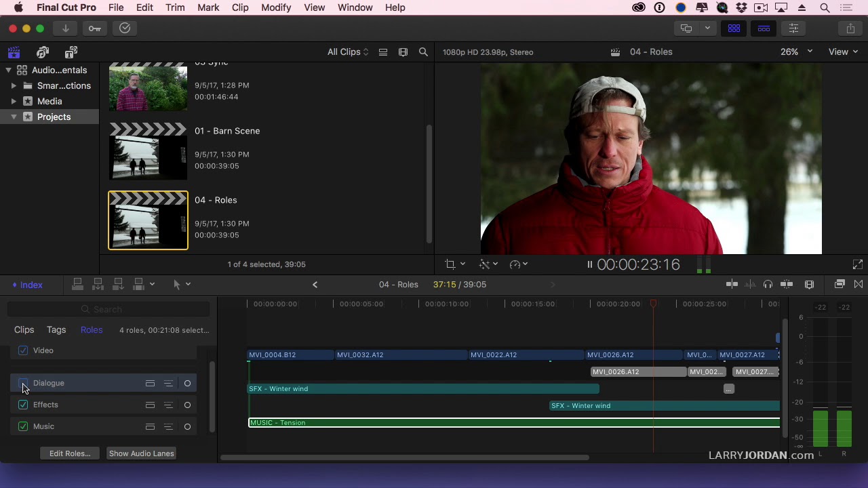
Task: Toggle Effects audio lane icon
Action: click(x=150, y=405)
